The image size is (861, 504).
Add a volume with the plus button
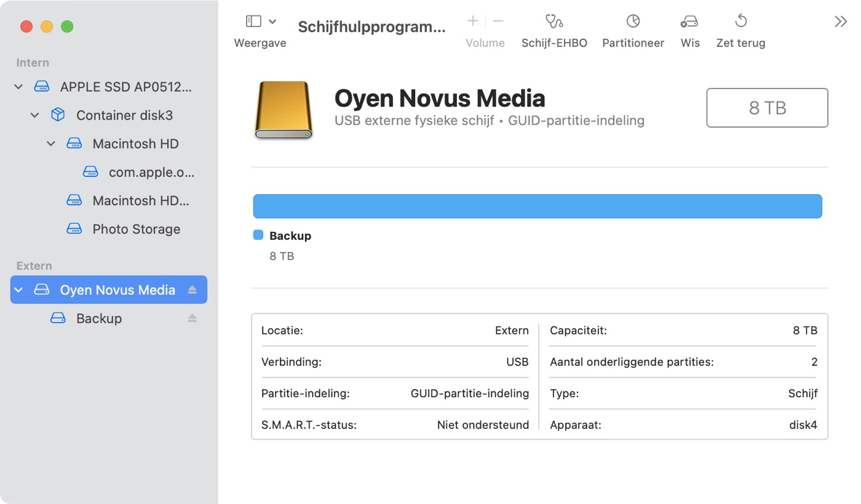click(x=472, y=22)
